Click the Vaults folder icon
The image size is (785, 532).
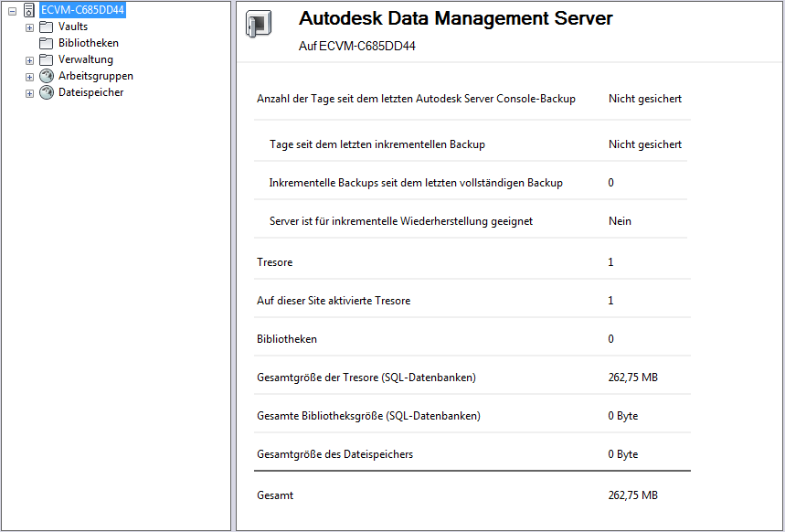pos(47,27)
